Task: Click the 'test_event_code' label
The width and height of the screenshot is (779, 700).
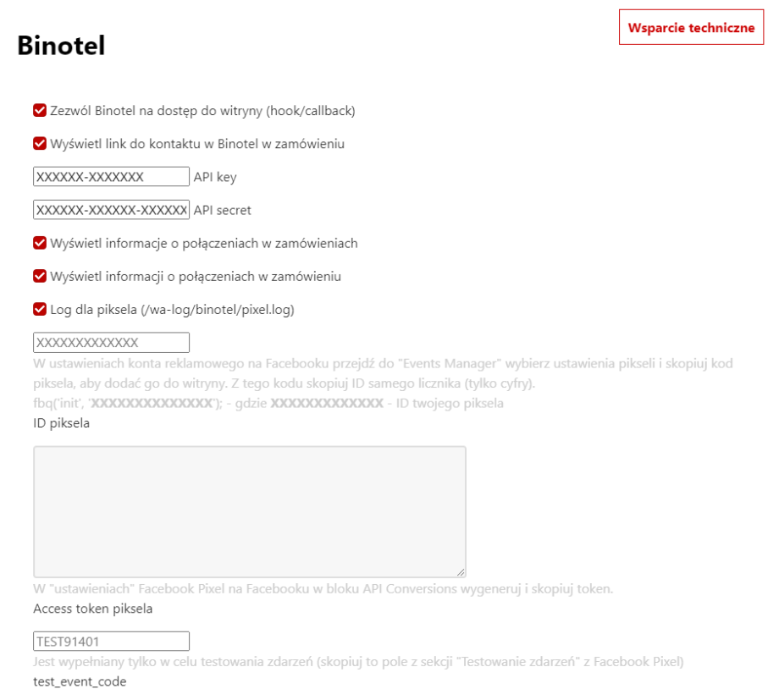Action: (x=80, y=681)
